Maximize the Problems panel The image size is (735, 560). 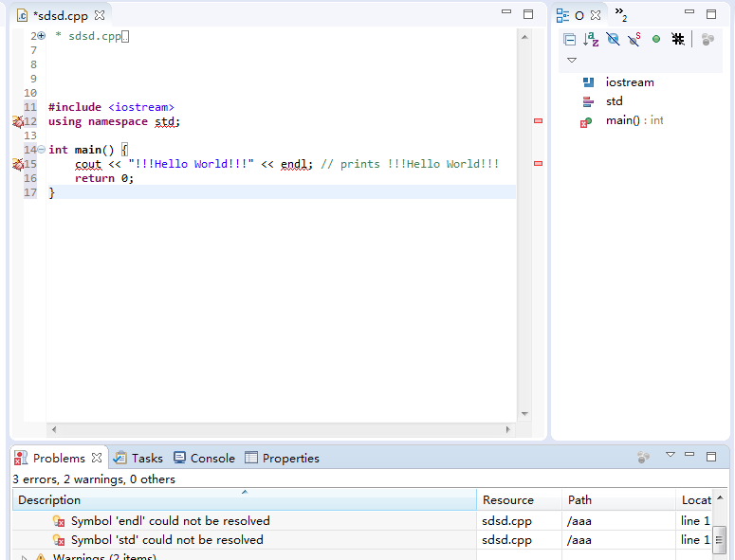(711, 457)
